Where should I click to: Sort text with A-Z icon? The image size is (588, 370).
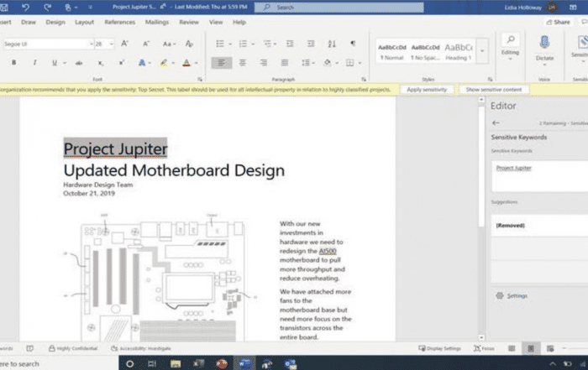tap(332, 44)
